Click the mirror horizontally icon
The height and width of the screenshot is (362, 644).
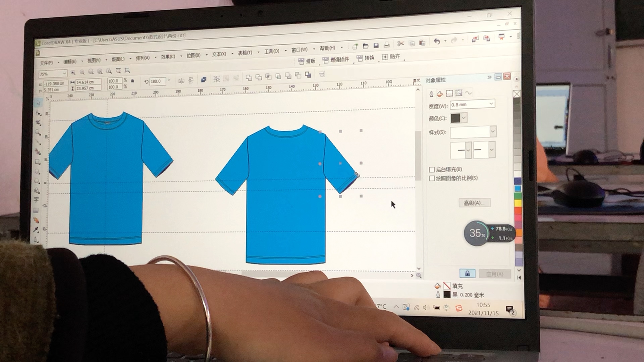pyautogui.click(x=181, y=80)
